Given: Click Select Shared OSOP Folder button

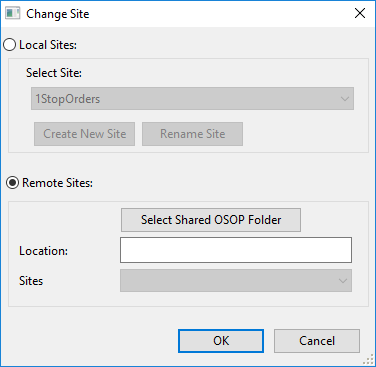Looking at the screenshot, I should click(211, 220).
